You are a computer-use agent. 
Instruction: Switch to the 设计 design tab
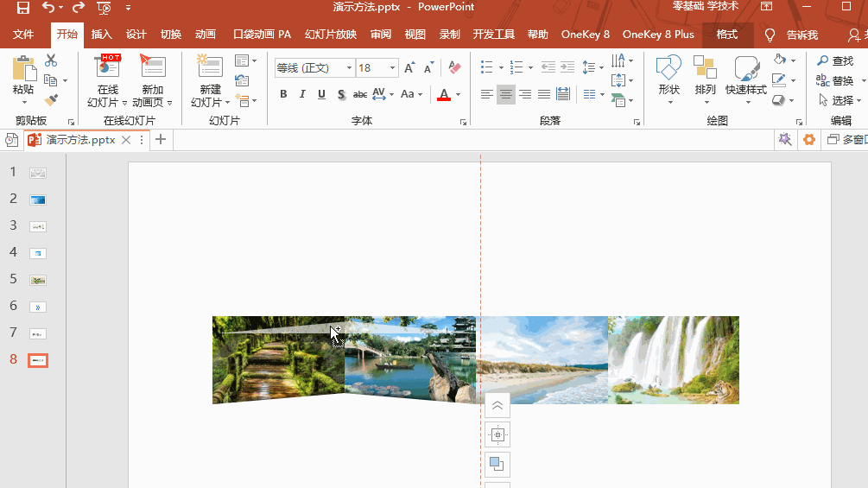(136, 35)
